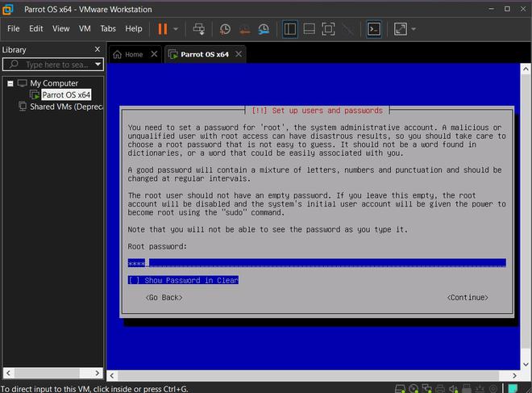
Task: Click the Send Ctrl+Alt+Del toolbar icon
Action: (x=199, y=29)
